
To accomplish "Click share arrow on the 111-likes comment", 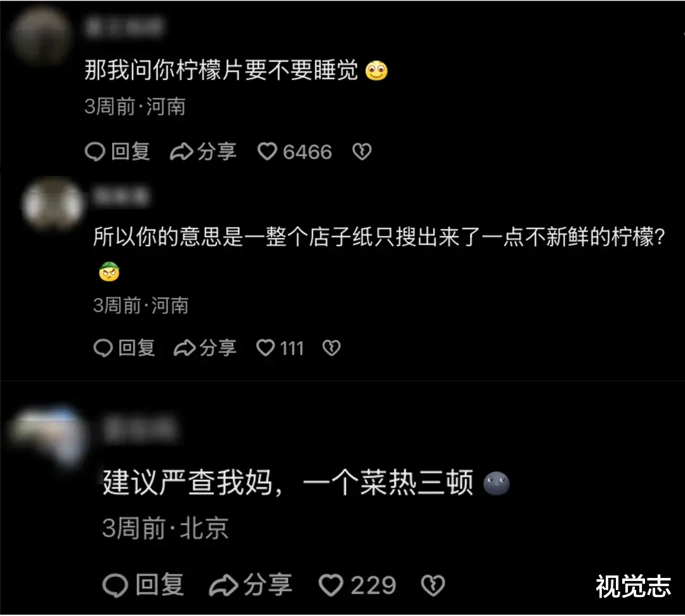I will click(x=185, y=348).
